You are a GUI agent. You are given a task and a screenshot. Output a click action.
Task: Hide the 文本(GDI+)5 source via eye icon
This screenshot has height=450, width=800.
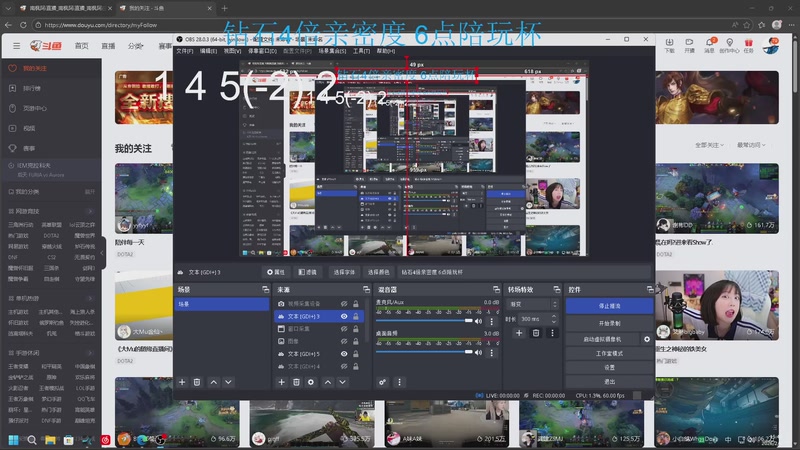click(x=344, y=354)
